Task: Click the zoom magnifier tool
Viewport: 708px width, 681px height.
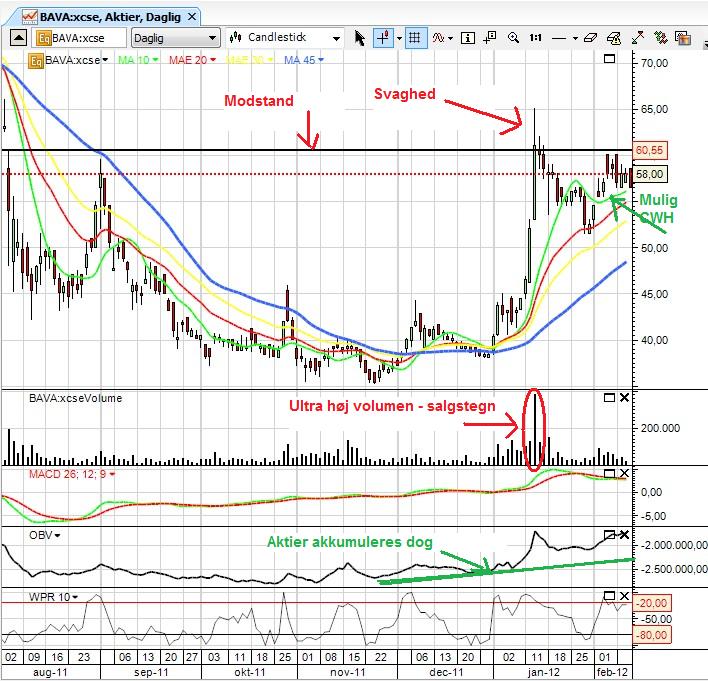Action: click(513, 38)
